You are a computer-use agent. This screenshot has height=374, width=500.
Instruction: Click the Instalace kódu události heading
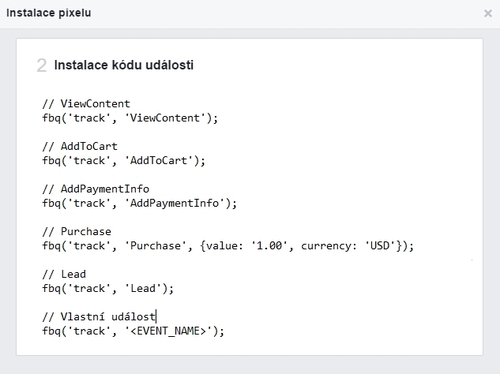(x=124, y=65)
